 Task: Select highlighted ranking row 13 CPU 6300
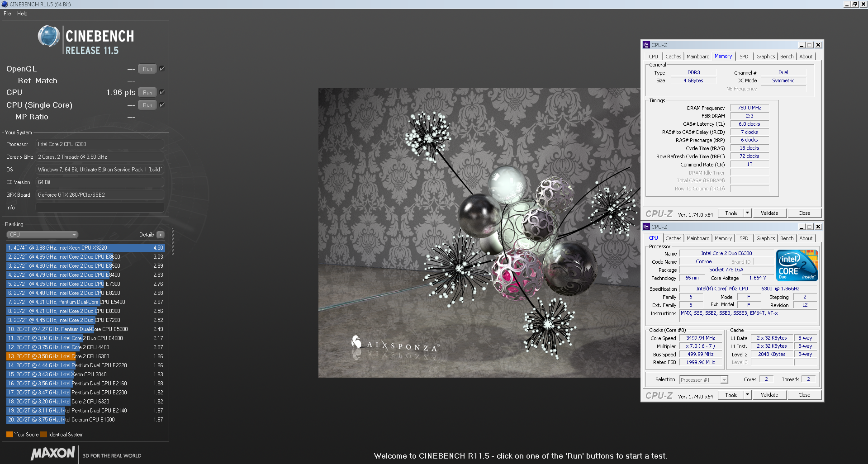click(85, 356)
